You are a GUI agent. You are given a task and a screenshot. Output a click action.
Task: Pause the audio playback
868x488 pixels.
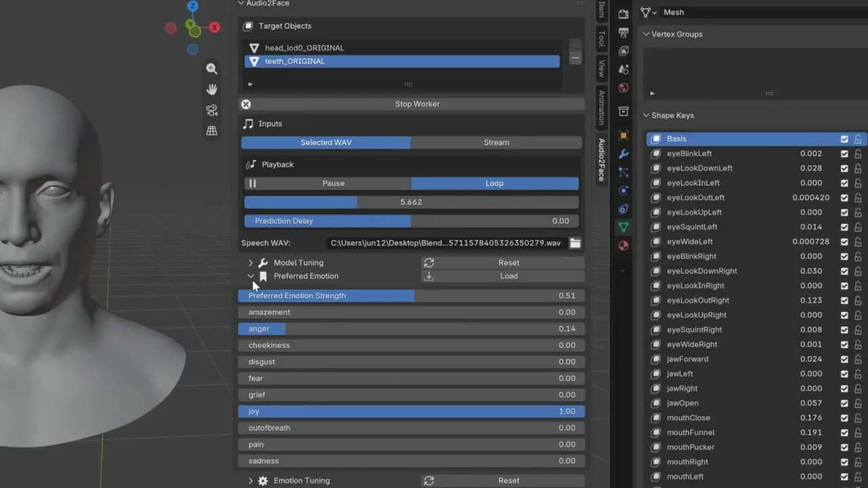point(328,183)
